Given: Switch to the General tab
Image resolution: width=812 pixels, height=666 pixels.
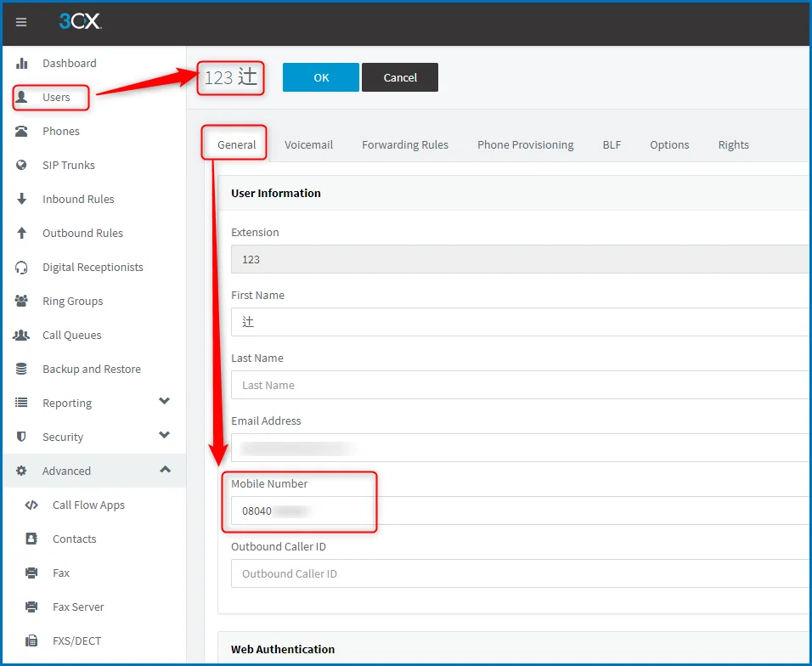Looking at the screenshot, I should point(237,145).
